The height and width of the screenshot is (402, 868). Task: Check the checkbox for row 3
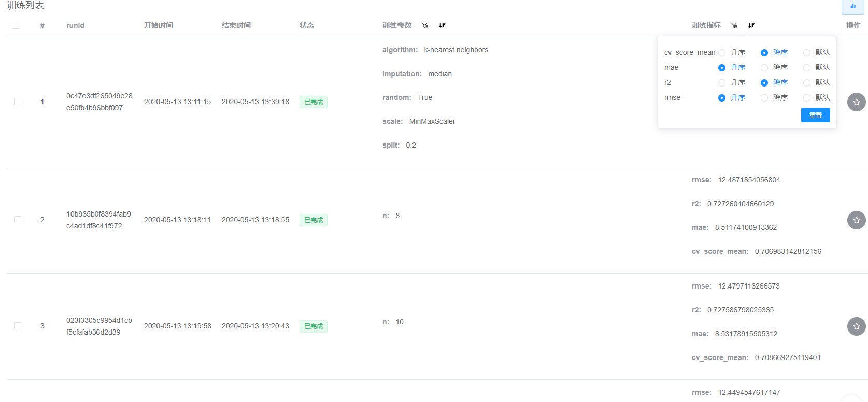click(x=18, y=326)
